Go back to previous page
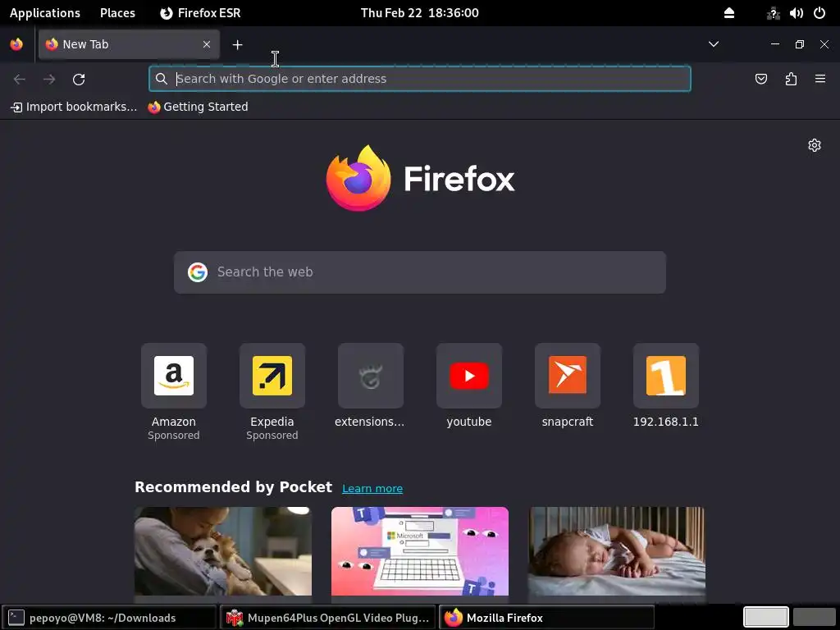 (x=20, y=80)
